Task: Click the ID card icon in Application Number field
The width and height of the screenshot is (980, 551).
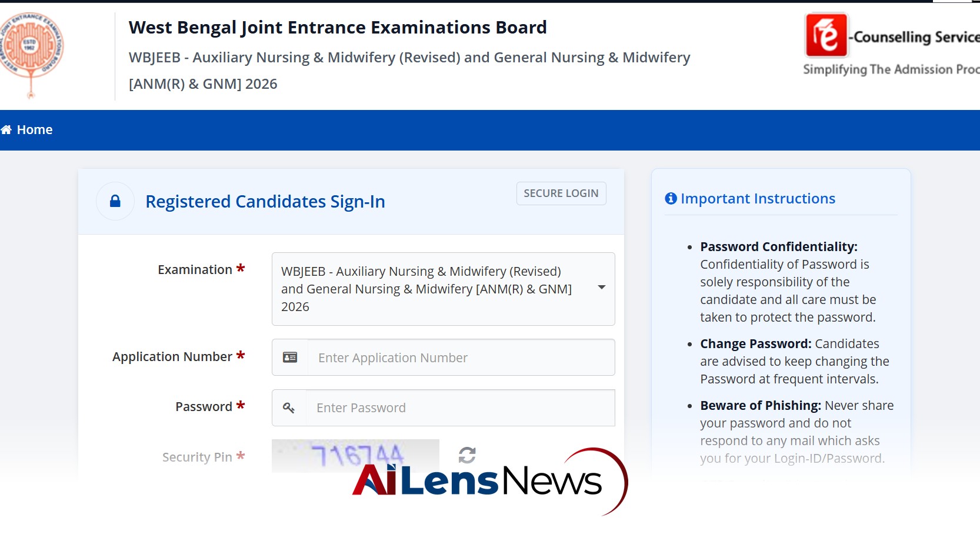Action: point(290,358)
